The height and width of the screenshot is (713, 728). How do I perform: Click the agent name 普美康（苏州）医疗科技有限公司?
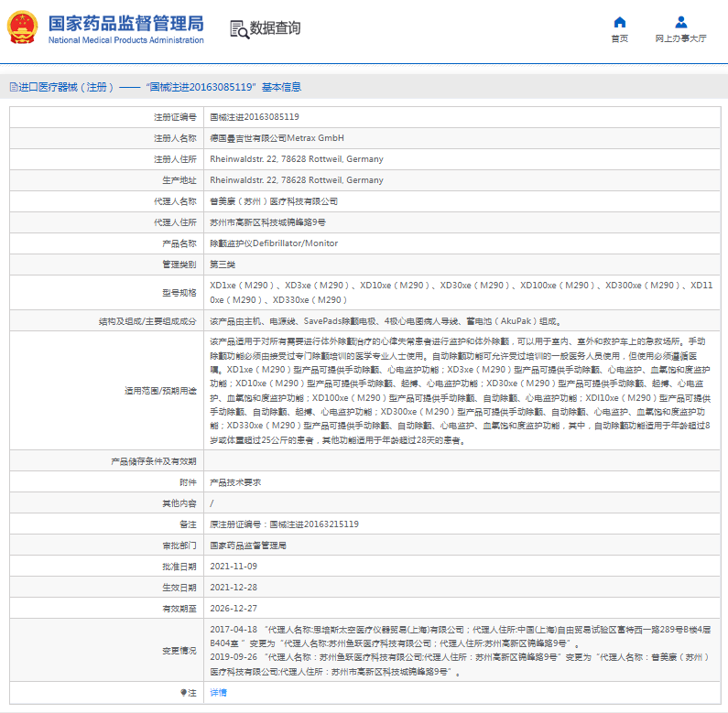274,201
